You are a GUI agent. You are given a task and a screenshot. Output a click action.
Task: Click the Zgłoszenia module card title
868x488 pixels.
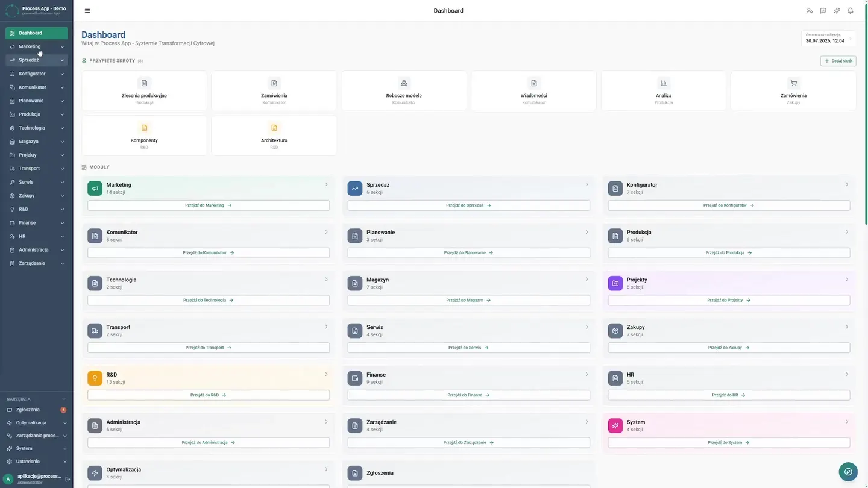tap(380, 473)
